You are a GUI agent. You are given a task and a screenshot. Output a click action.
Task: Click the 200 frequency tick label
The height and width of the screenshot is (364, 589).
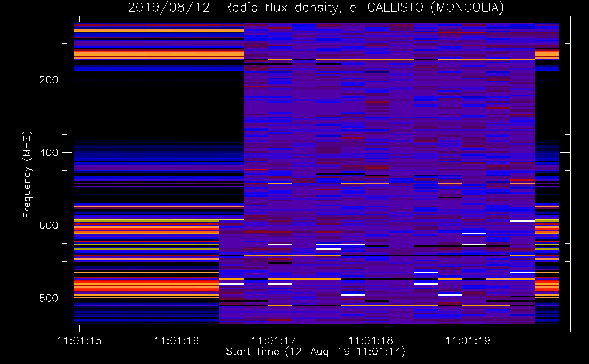tap(49, 80)
